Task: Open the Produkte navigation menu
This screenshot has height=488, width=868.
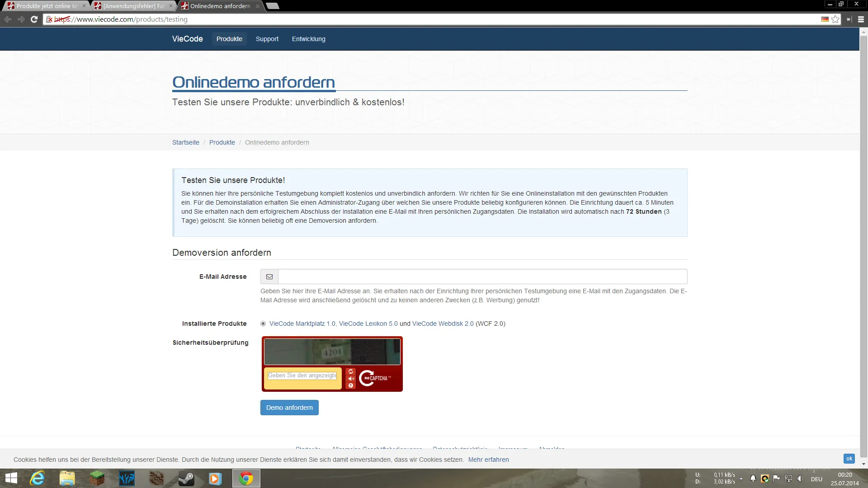Action: pos(229,39)
